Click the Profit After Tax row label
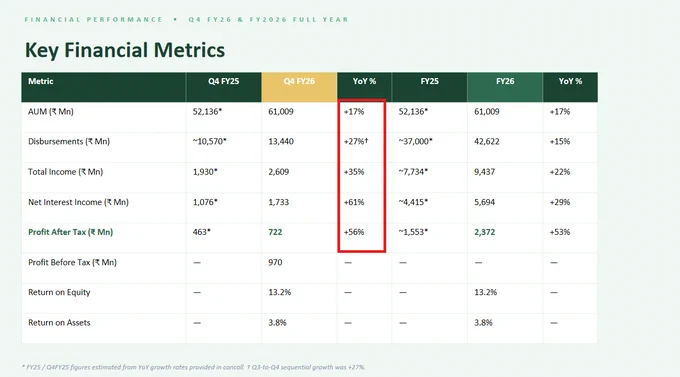The width and height of the screenshot is (680, 377). click(70, 232)
